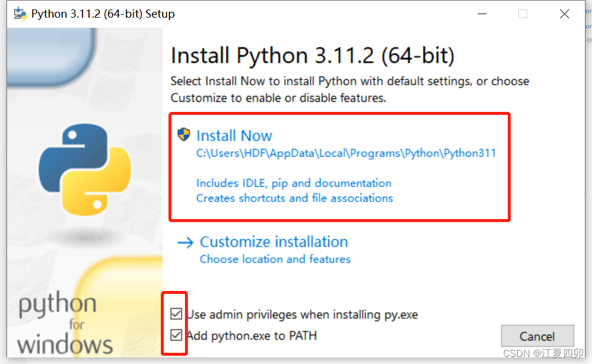
Task: Open Customize installation
Action: coord(273,242)
